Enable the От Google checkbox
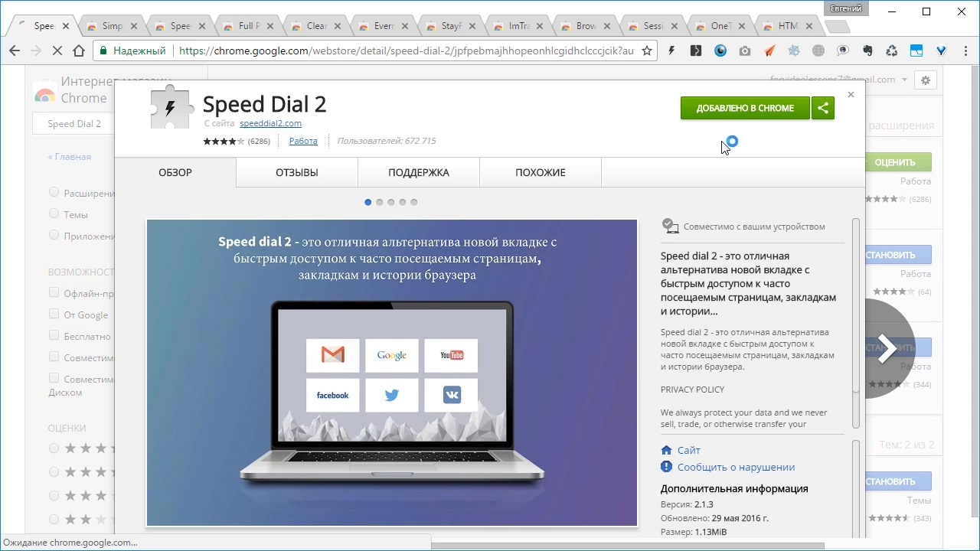The width and height of the screenshot is (980, 551). 54,314
